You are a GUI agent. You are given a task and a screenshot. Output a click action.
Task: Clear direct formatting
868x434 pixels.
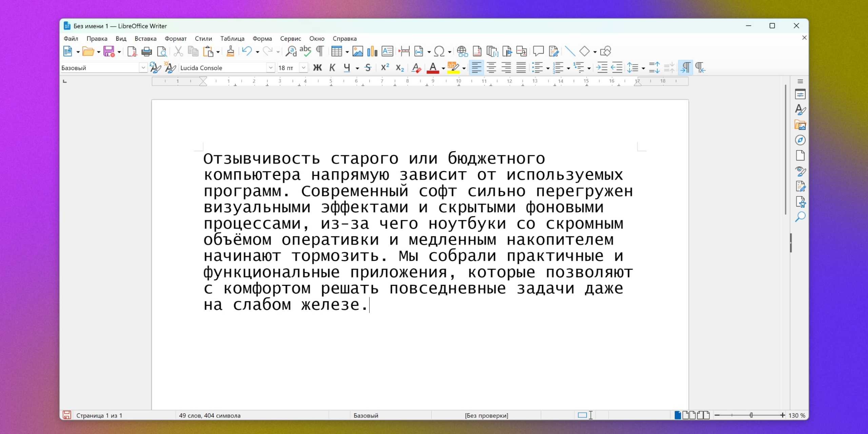416,68
